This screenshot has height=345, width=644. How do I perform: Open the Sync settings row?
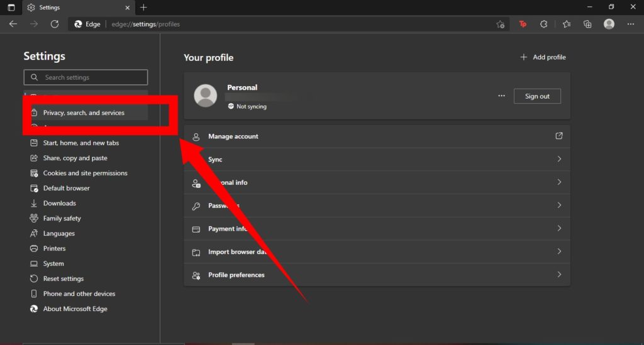tap(377, 159)
